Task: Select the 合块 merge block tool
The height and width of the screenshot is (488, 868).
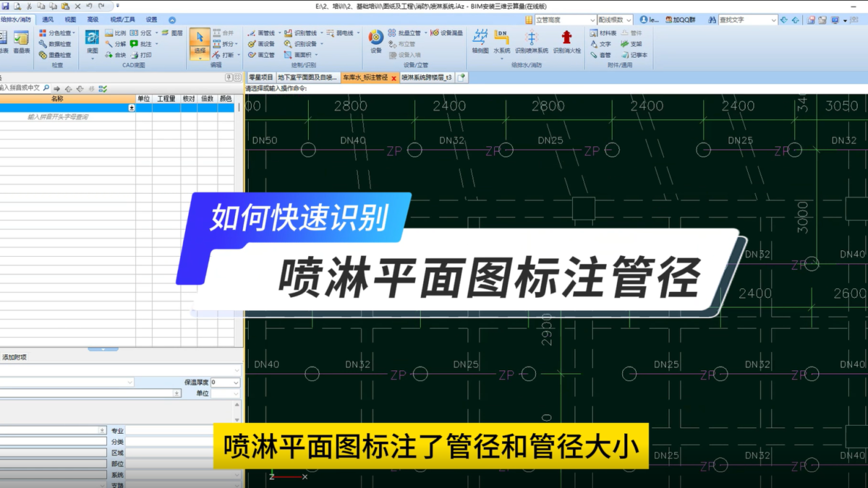Action: click(115, 55)
